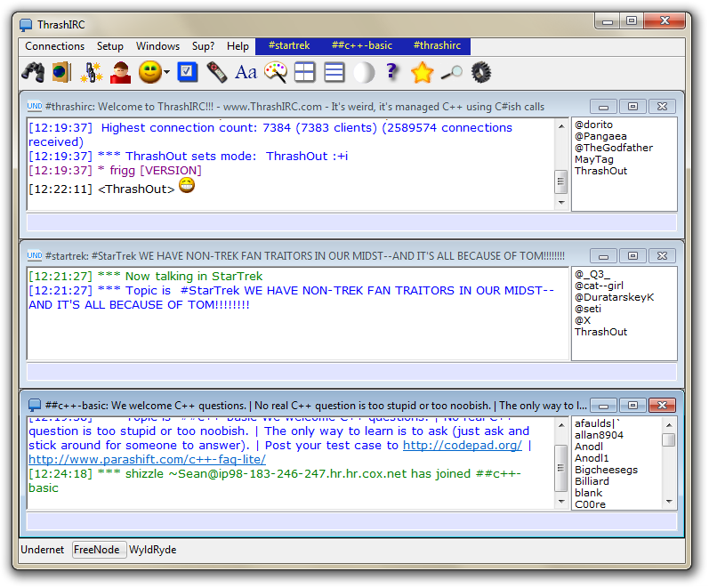Open font settings with the Aa icon

pyautogui.click(x=246, y=72)
